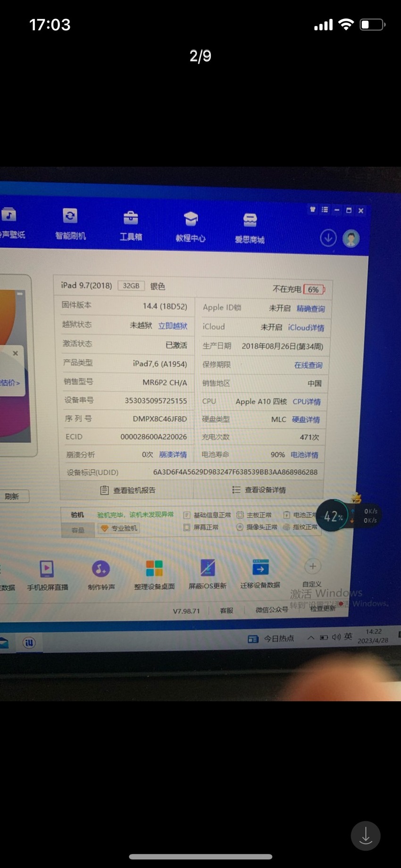Click 微信公众号 in the footer

(x=272, y=610)
